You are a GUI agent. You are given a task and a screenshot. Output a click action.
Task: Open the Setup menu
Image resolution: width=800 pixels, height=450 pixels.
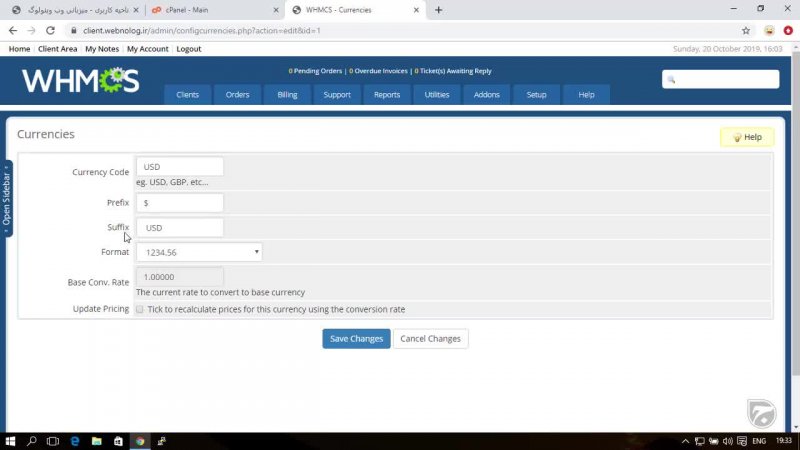(536, 95)
